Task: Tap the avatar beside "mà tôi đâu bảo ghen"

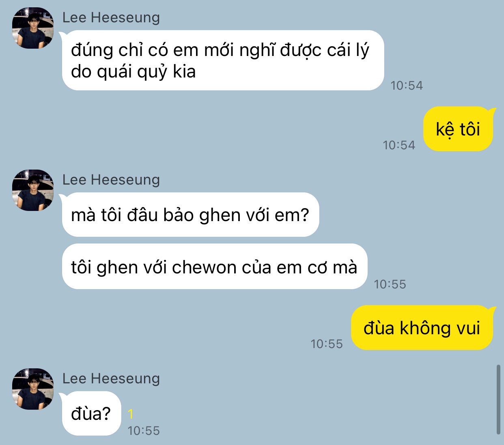Action: (33, 190)
